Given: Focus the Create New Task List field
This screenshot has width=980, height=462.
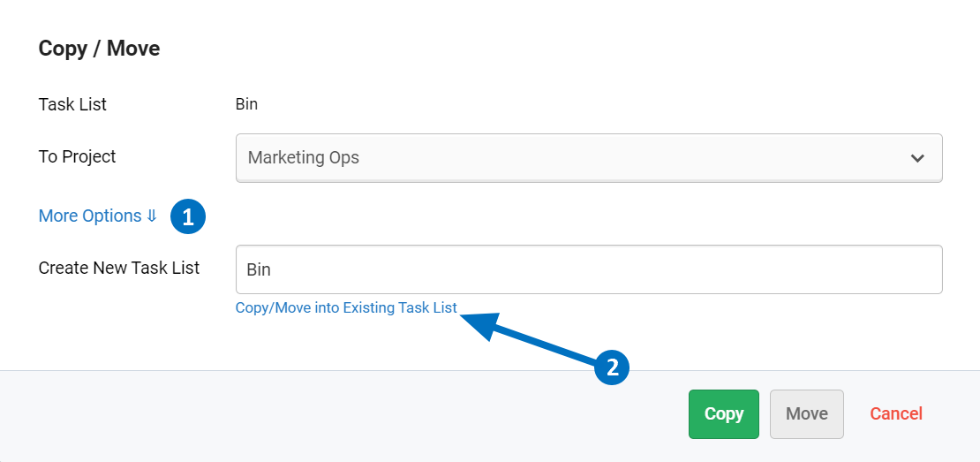Looking at the screenshot, I should coord(588,269).
